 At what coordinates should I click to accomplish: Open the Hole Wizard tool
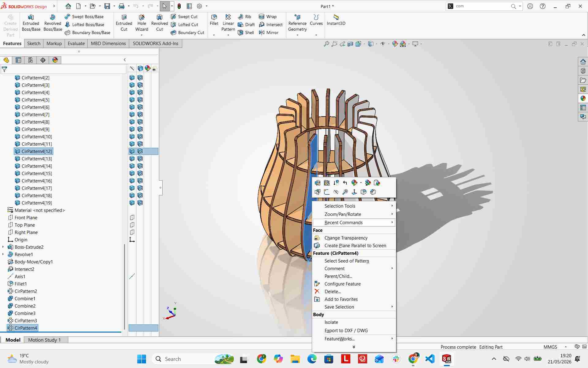[141, 23]
